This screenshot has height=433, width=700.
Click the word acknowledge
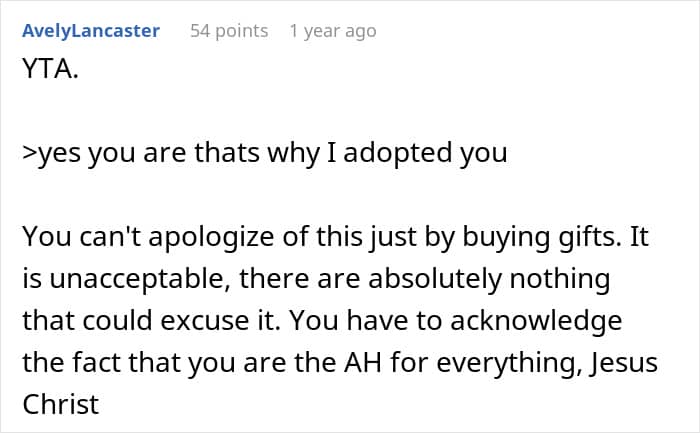[536, 320]
